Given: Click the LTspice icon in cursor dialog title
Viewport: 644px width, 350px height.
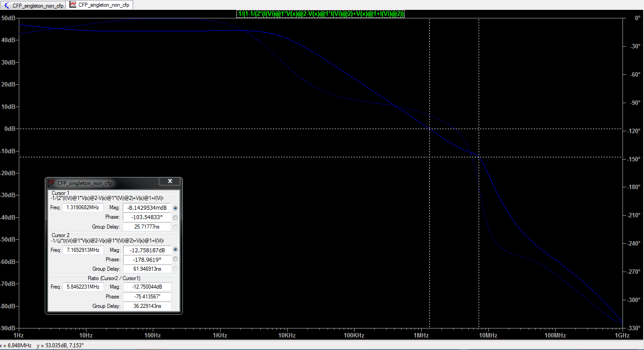Looking at the screenshot, I should pos(52,183).
